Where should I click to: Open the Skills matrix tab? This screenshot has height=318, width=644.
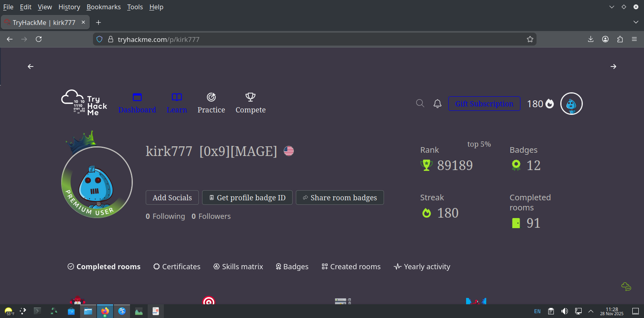[x=238, y=266]
